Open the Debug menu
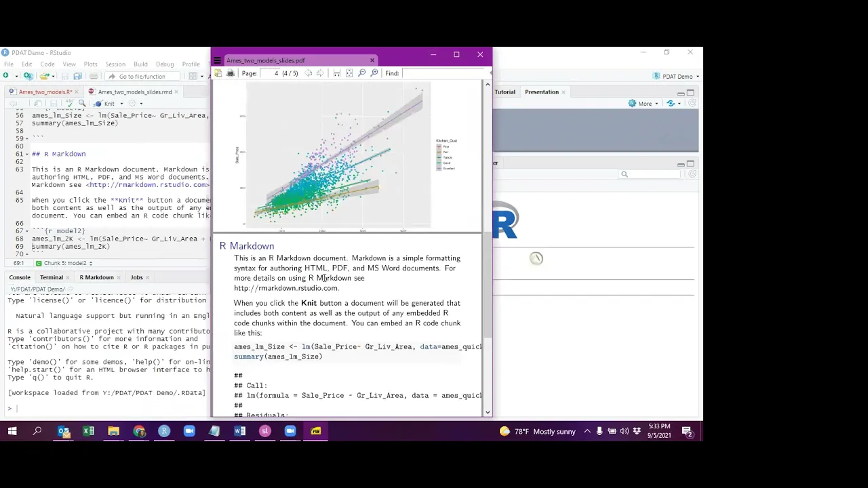Screen dimensions: 868x488 point(165,64)
